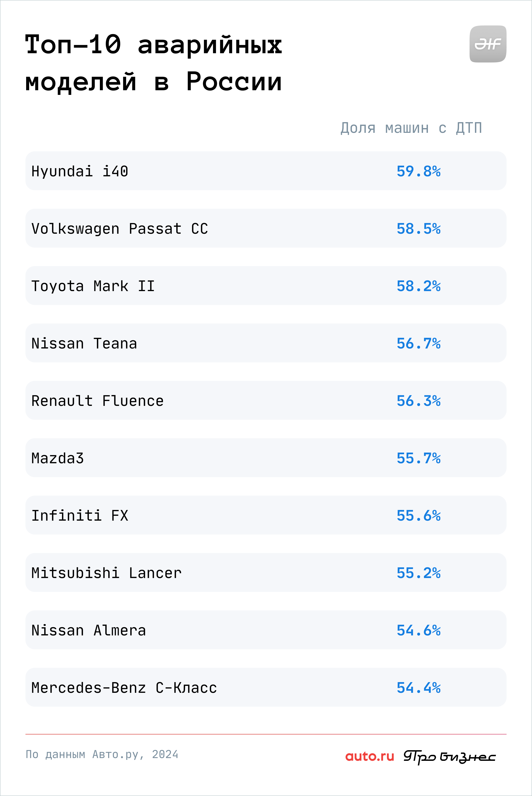The image size is (532, 796).
Task: Click the 59.8% value
Action: pos(419,171)
